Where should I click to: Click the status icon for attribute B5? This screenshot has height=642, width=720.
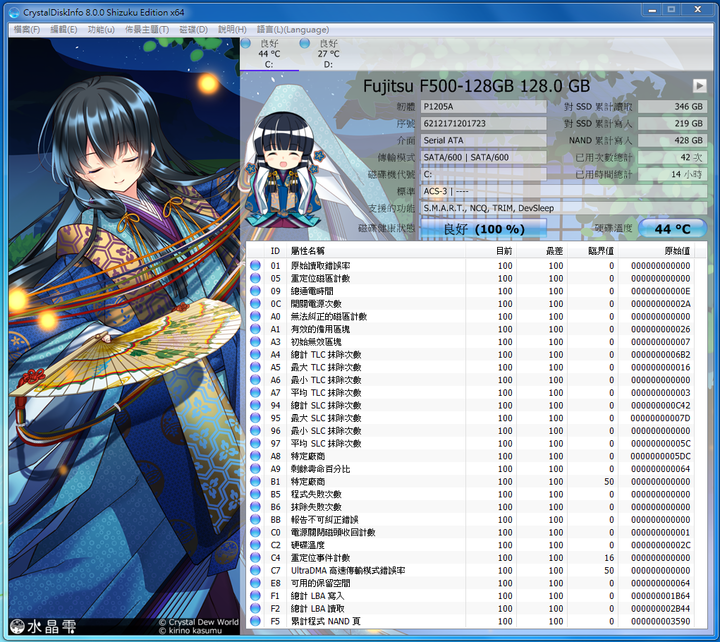click(x=255, y=494)
